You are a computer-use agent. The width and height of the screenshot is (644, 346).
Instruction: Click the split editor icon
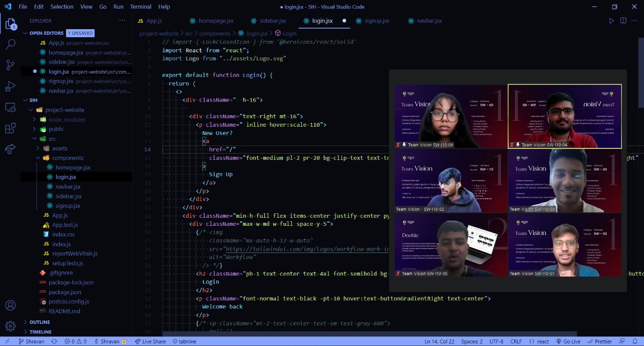tap(623, 21)
